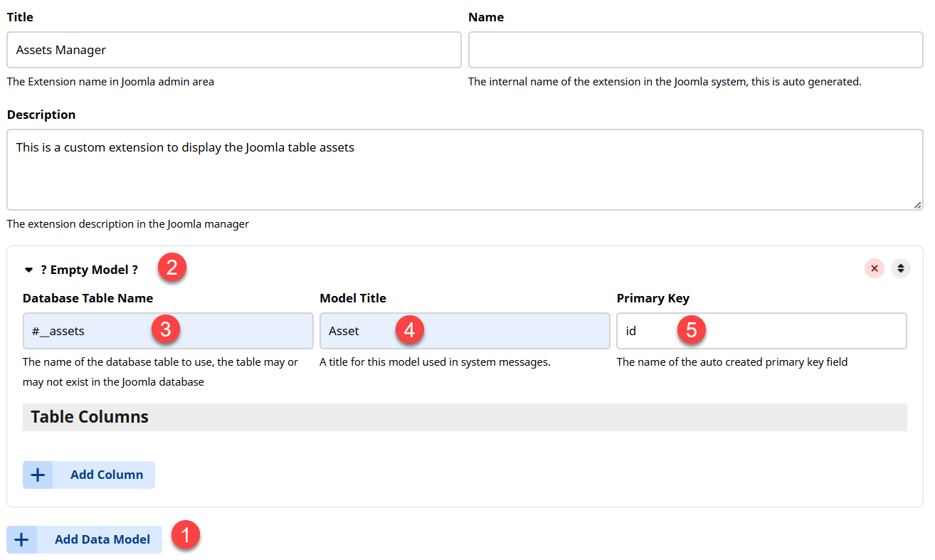The width and height of the screenshot is (935, 560).
Task: Collapse the Empty Model section triangle
Action: [x=28, y=270]
